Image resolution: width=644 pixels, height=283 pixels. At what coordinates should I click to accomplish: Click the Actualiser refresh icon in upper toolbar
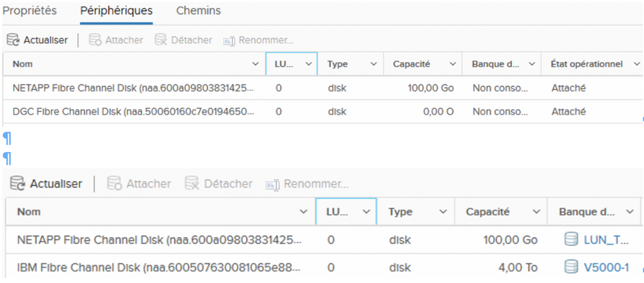pyautogui.click(x=13, y=40)
